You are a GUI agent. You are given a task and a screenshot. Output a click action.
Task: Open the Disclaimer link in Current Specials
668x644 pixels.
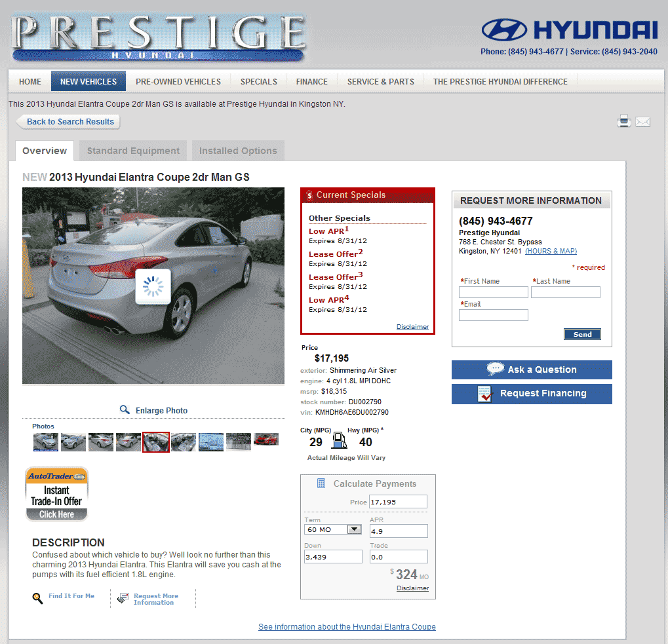click(x=412, y=326)
